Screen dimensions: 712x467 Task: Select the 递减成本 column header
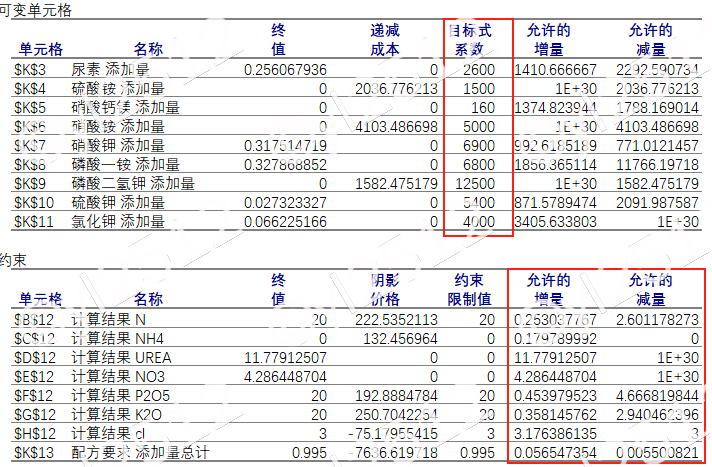pos(384,39)
